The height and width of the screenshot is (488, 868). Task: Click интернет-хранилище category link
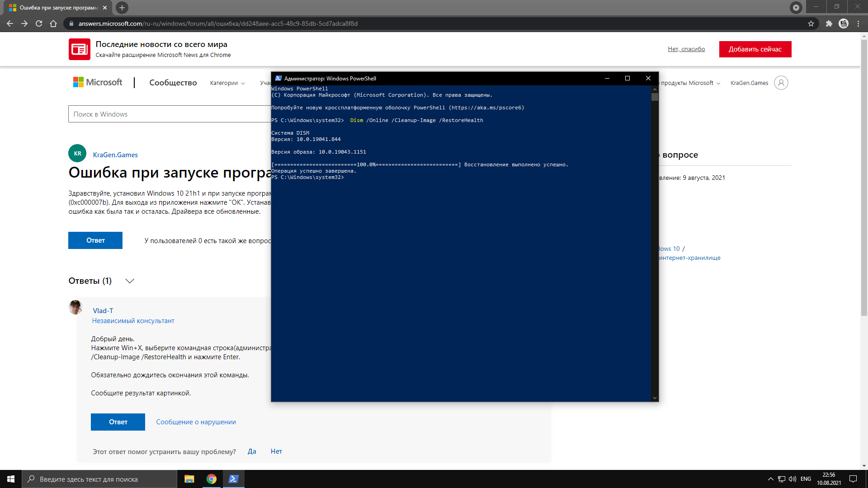click(x=690, y=258)
